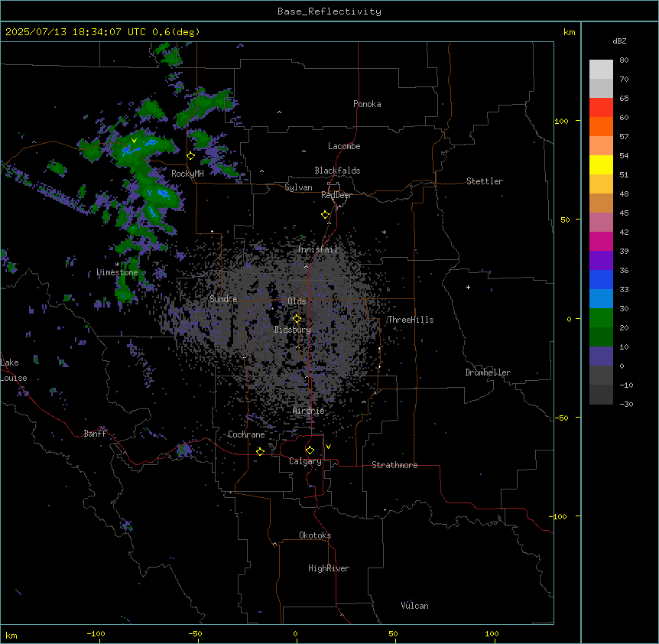Click the Strathmore label
This screenshot has width=659, height=644.
click(394, 465)
